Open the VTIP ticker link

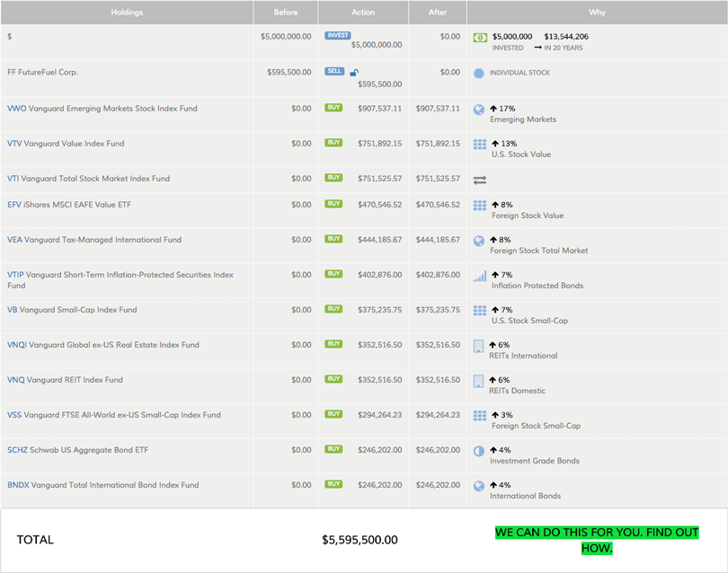15,275
